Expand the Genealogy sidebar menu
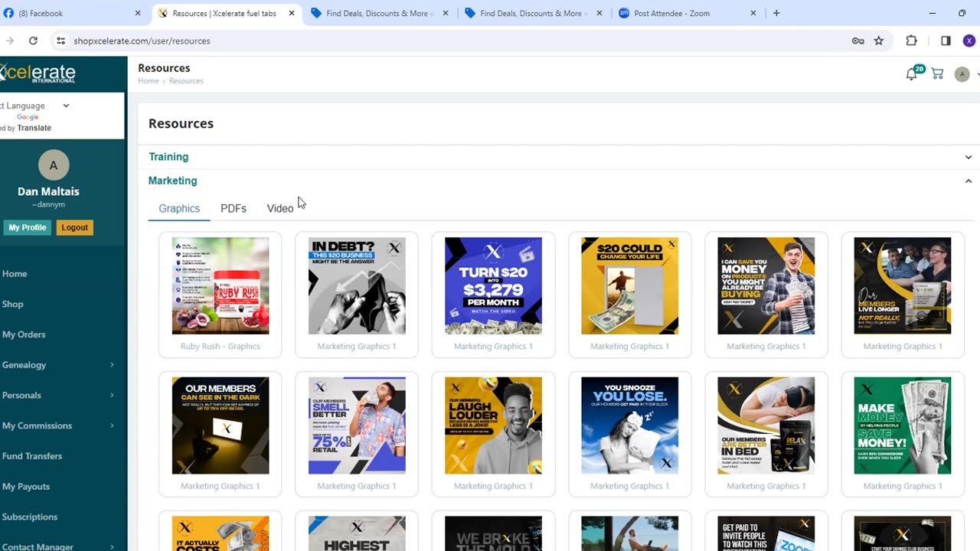This screenshot has height=551, width=980. coord(58,365)
